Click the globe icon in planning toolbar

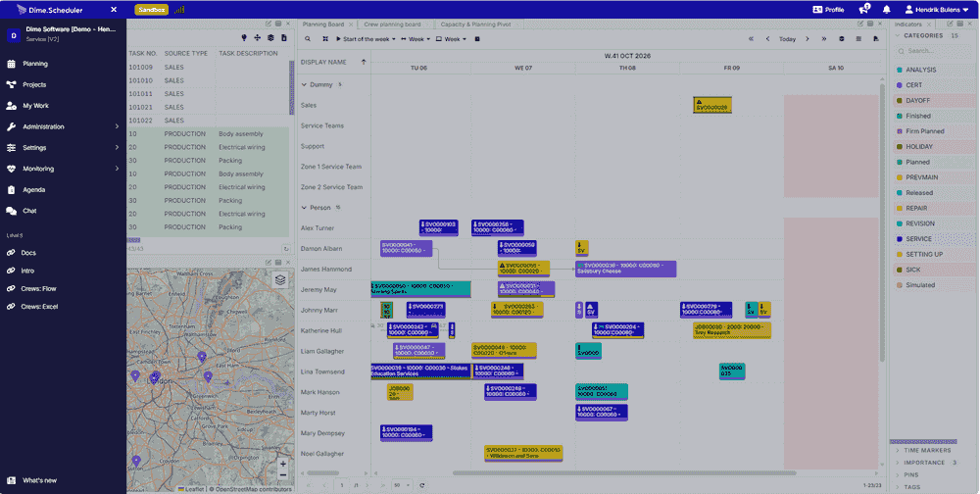[x=842, y=39]
